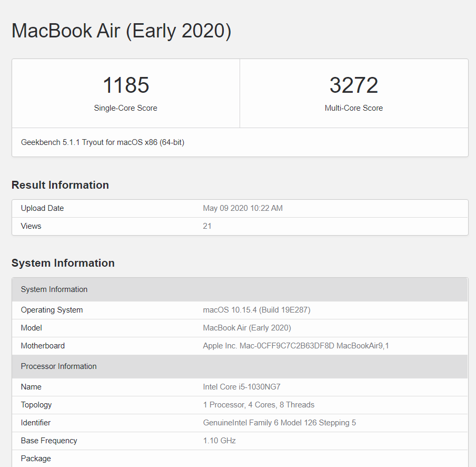This screenshot has width=476, height=467.
Task: Click the Multi-Core Score label
Action: point(354,108)
